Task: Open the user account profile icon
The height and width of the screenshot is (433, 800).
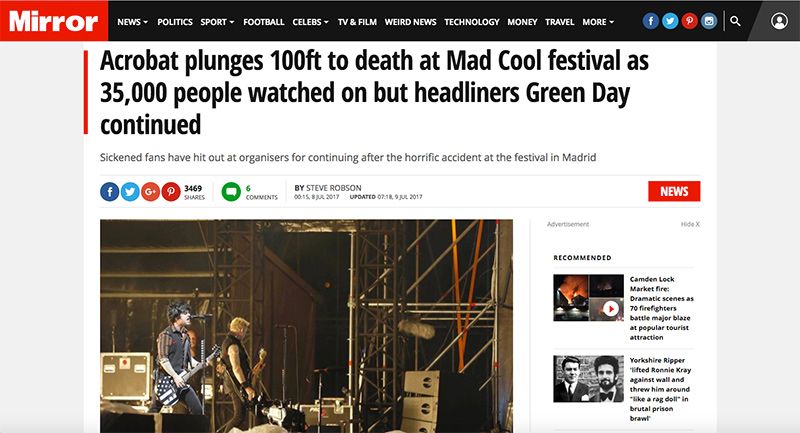Action: pyautogui.click(x=779, y=21)
